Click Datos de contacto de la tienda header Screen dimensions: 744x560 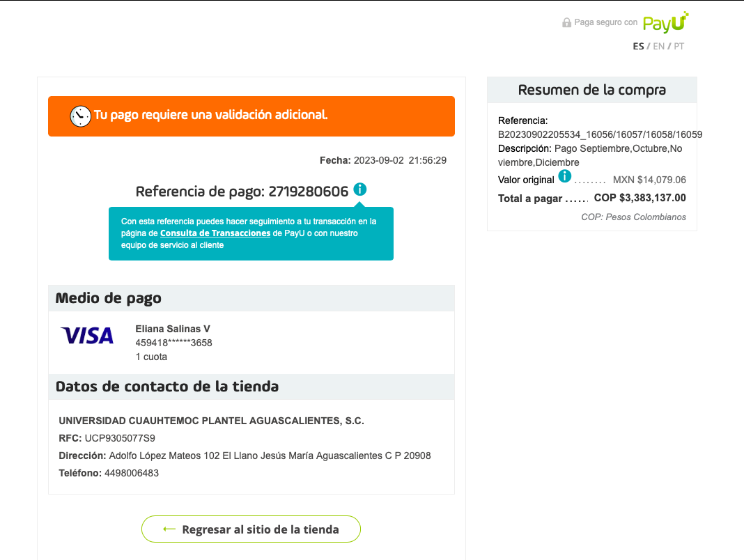(x=251, y=387)
